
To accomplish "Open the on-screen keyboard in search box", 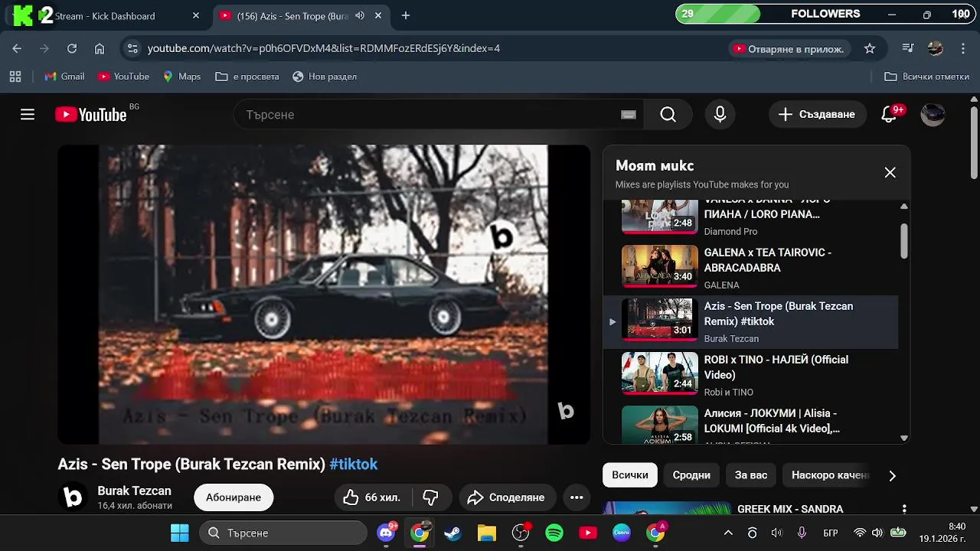I will [629, 115].
